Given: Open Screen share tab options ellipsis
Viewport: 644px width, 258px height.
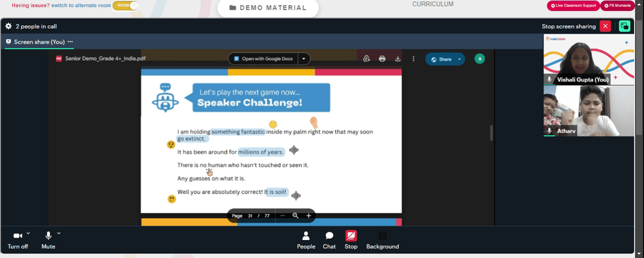Looking at the screenshot, I should [x=70, y=41].
